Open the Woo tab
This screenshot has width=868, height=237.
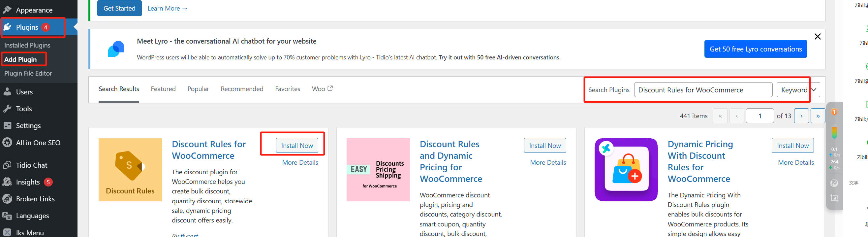pyautogui.click(x=322, y=89)
